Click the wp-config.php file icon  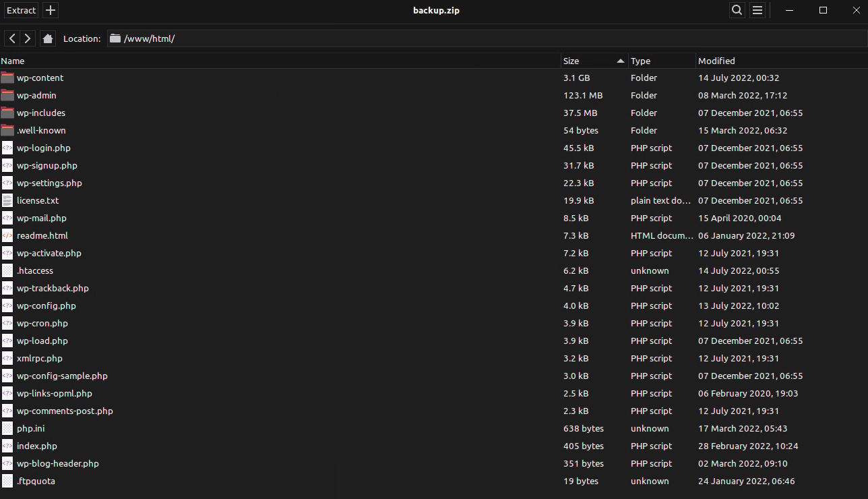[7, 305]
